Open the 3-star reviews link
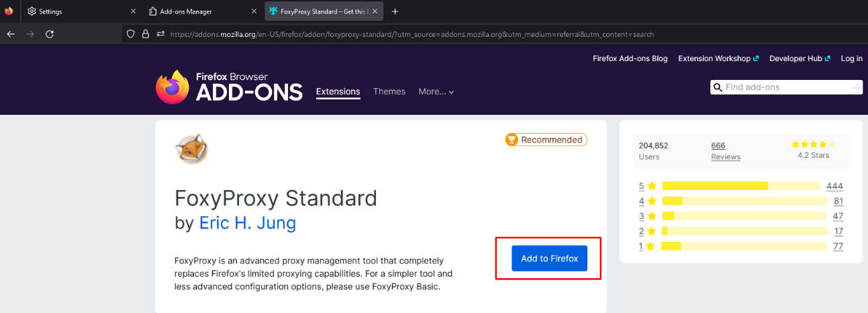The image size is (868, 313). tap(647, 216)
